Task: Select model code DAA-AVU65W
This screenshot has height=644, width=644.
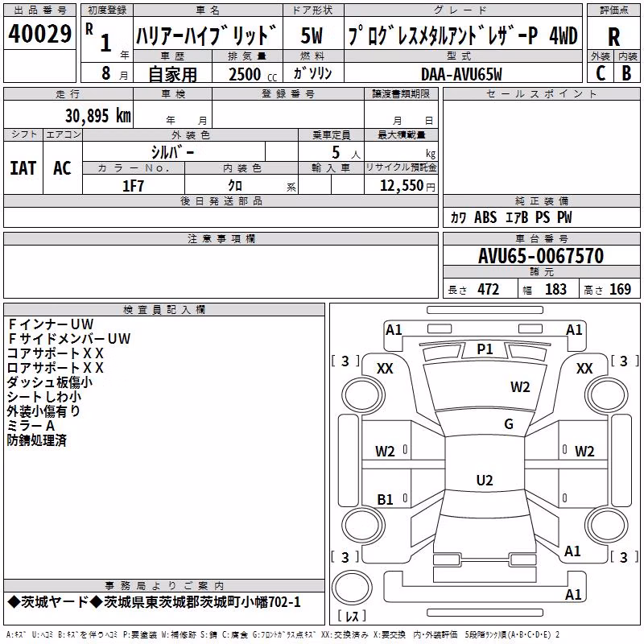Action: pos(461,74)
